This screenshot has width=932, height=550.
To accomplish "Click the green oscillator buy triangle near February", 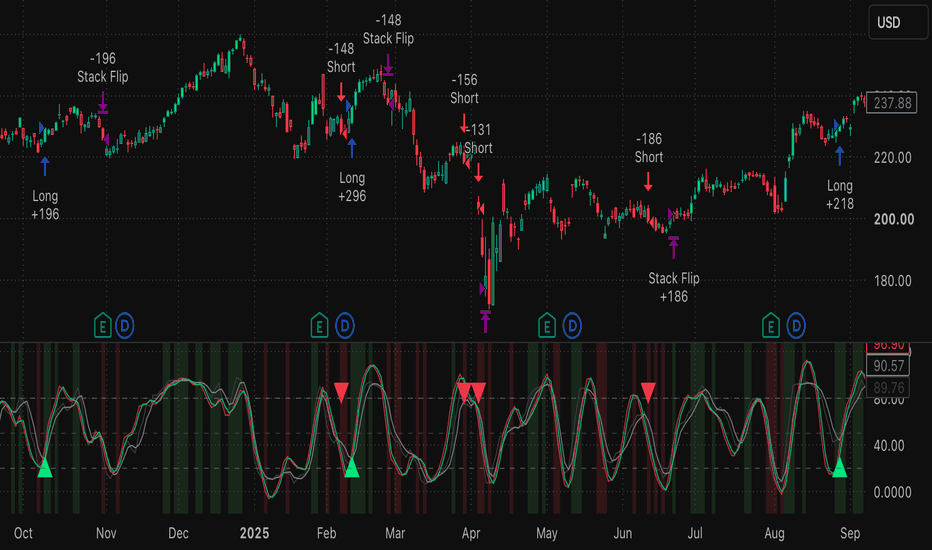I will (351, 467).
